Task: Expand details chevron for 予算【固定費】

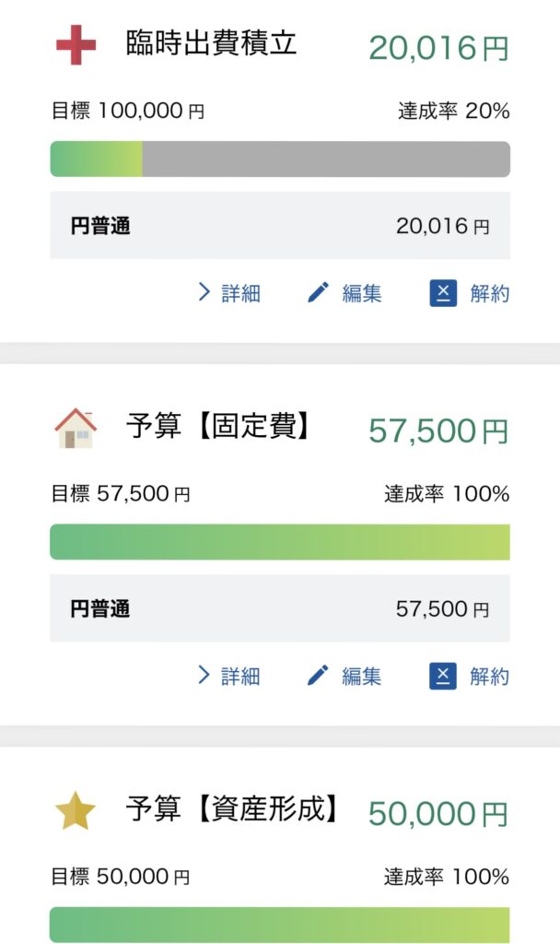Action: pyautogui.click(x=204, y=676)
